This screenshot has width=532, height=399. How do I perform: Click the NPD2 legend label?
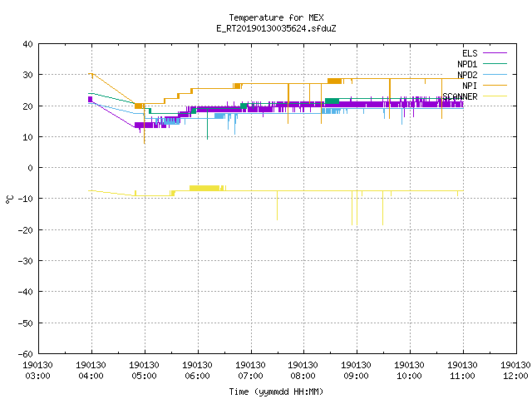[467, 75]
